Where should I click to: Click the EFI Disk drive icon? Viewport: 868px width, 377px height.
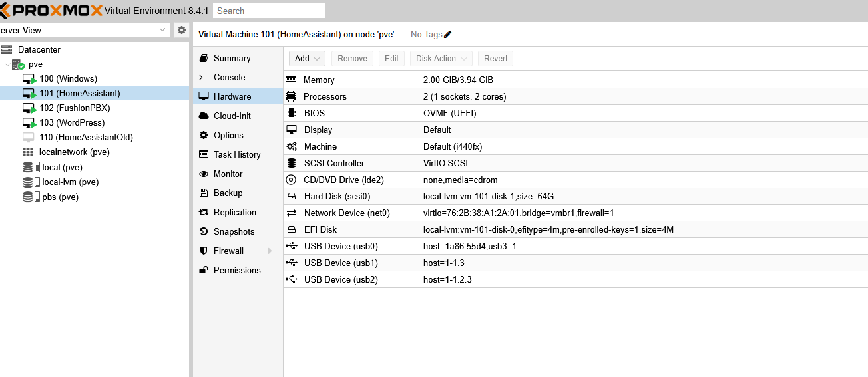click(x=291, y=229)
